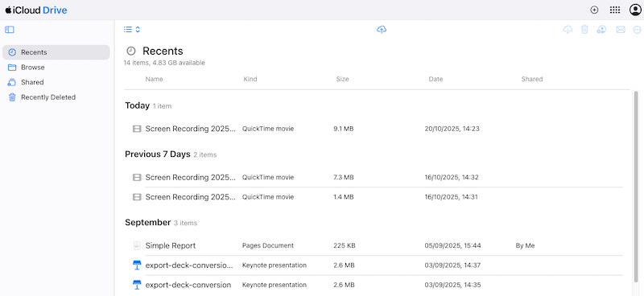Image resolution: width=644 pixels, height=296 pixels.
Task: Click the '16/10/2025, 14:32' date cell
Action: coord(452,177)
